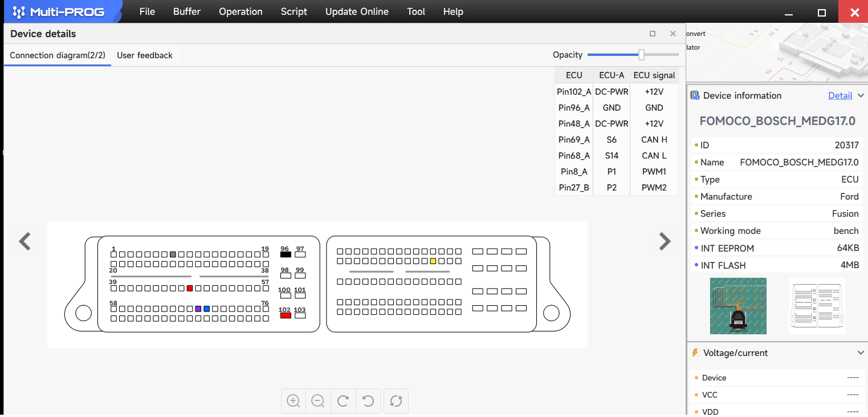Click the Pin96_A table cell
Screen dimensions: 868x417
pos(574,107)
